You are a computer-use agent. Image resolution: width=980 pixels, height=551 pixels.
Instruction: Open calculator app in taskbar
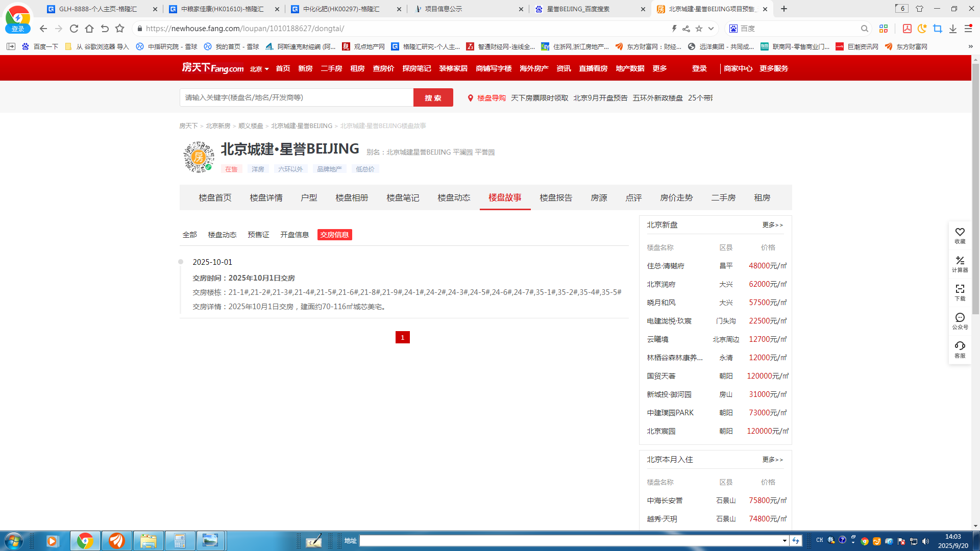click(180, 541)
